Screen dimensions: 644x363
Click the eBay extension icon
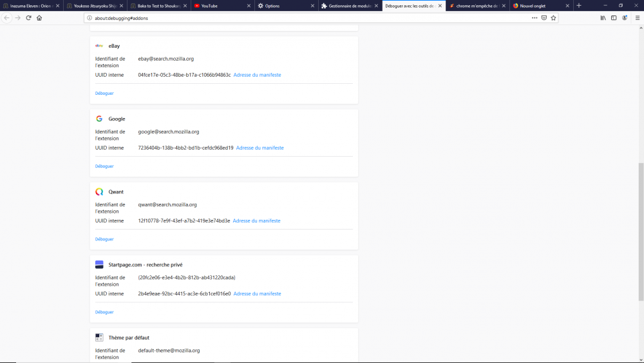(99, 46)
